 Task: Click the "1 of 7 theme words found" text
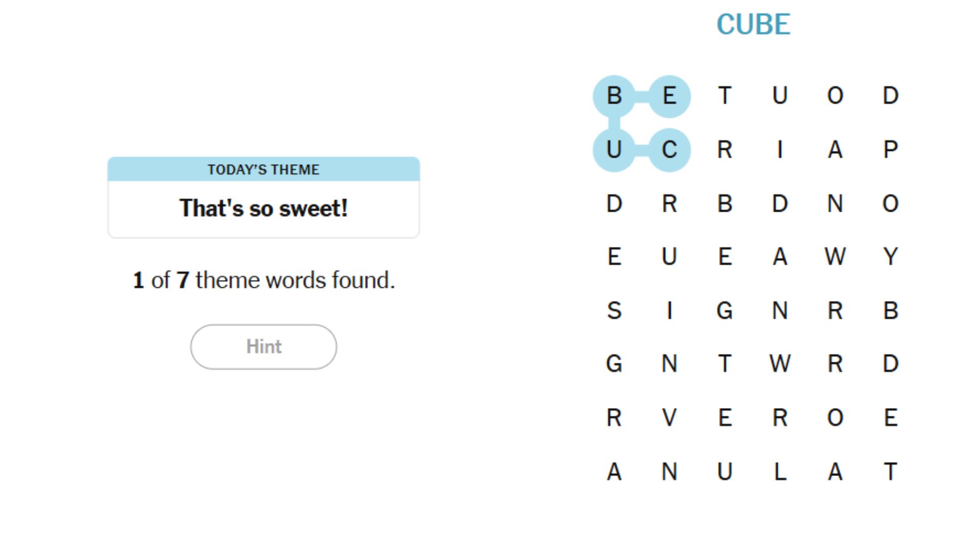click(263, 280)
